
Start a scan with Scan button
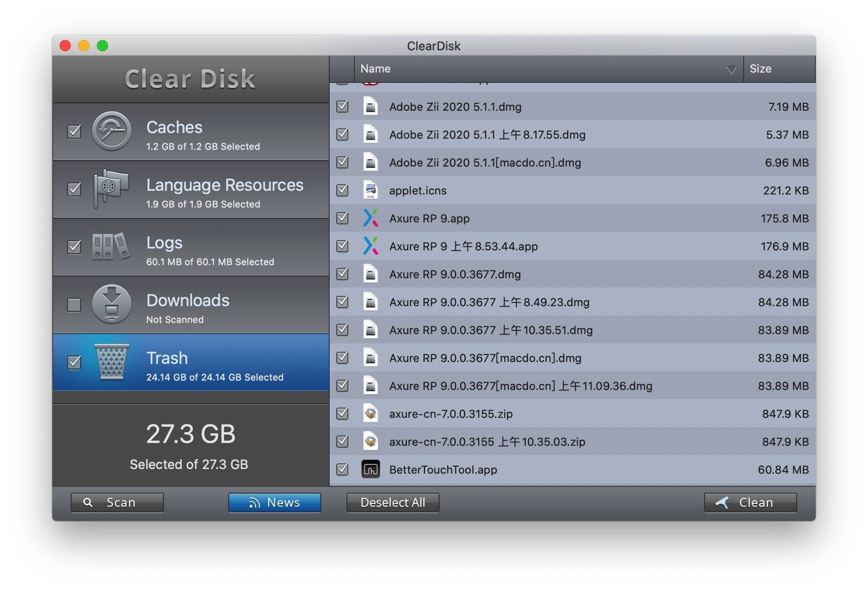point(117,503)
